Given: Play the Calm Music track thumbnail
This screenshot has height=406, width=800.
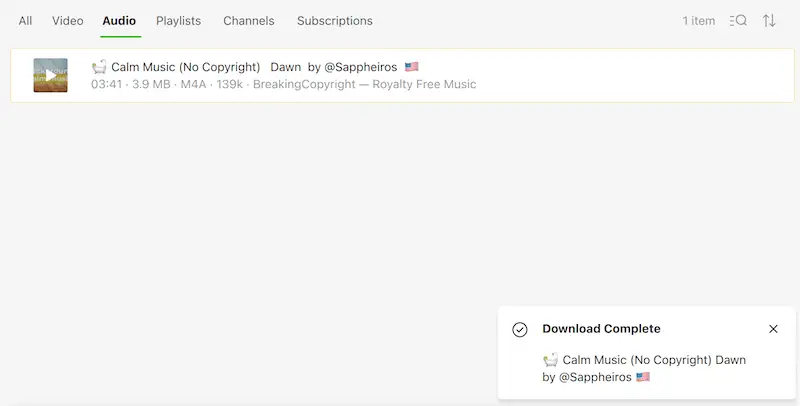Looking at the screenshot, I should (51, 75).
